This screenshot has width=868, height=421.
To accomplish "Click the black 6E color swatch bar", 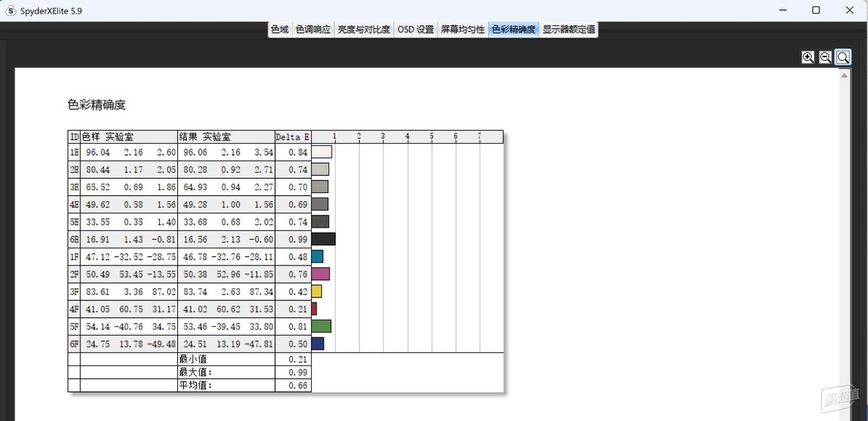I will [323, 239].
